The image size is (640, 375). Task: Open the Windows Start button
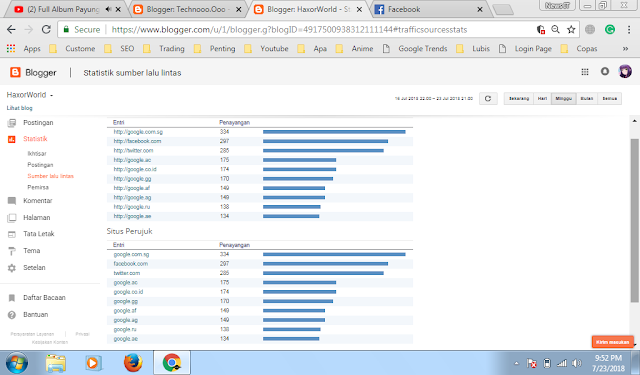[17, 363]
